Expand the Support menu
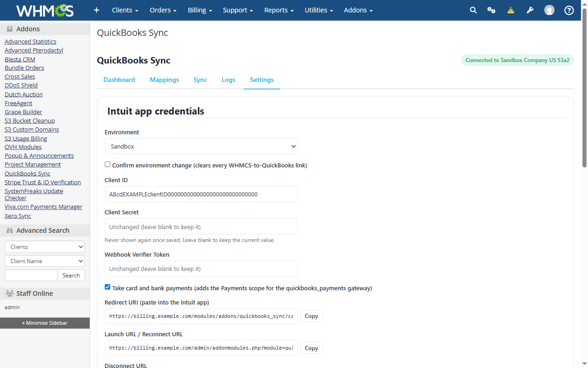 [x=238, y=10]
